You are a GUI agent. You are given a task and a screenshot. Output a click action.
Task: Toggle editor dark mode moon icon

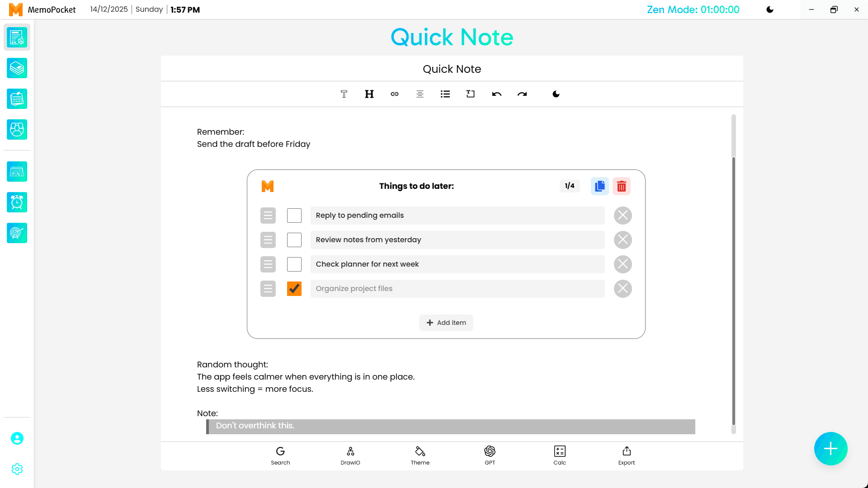556,94
